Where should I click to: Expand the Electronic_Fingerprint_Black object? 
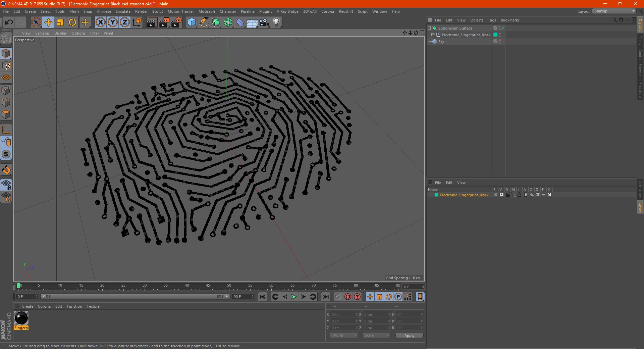[x=433, y=35]
